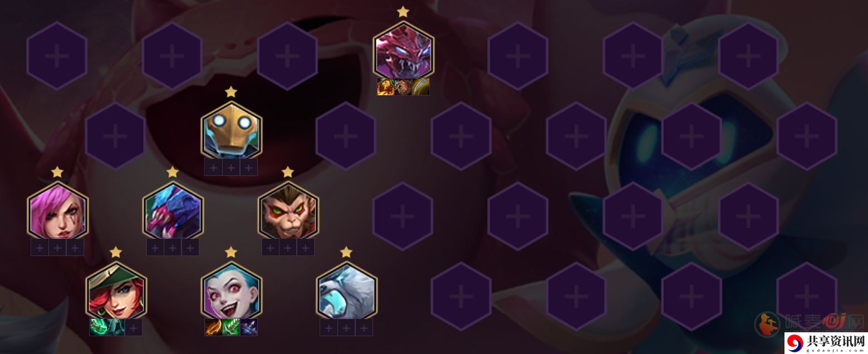
Task: Select the green Runaan's Hurricane item on Jinx
Action: pos(231,327)
